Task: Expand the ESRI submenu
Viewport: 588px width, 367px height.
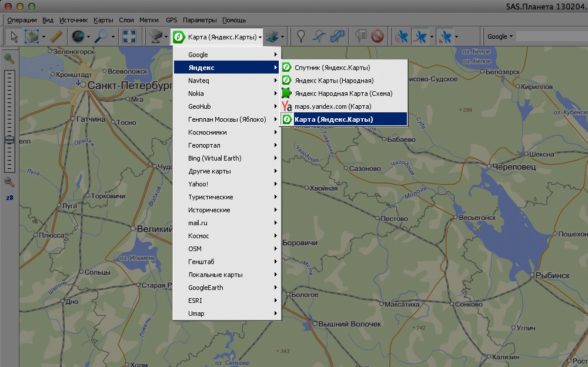Action: (x=227, y=301)
